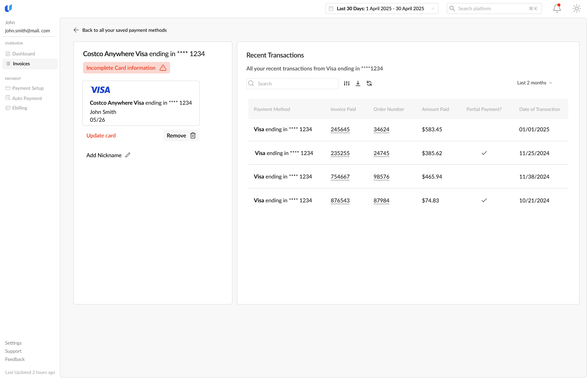Click the Update card link

pyautogui.click(x=101, y=135)
